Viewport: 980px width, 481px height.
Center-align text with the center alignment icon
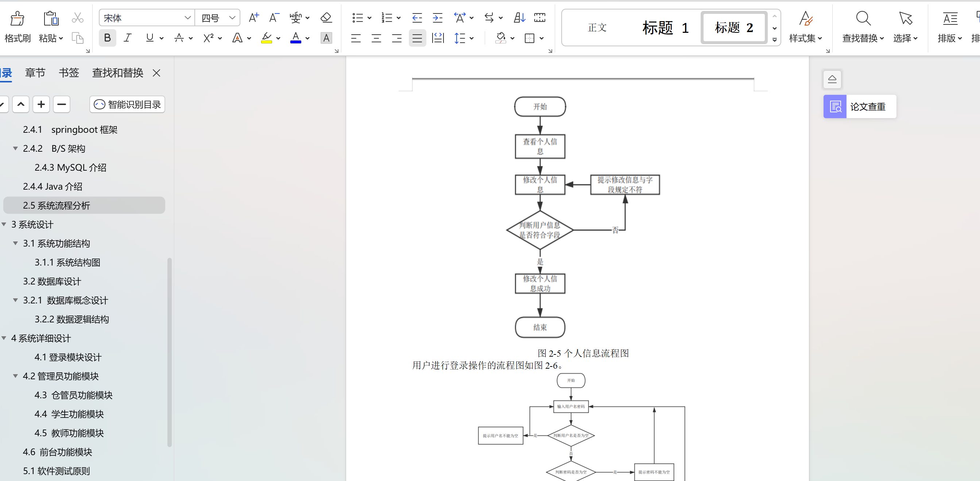(x=376, y=38)
